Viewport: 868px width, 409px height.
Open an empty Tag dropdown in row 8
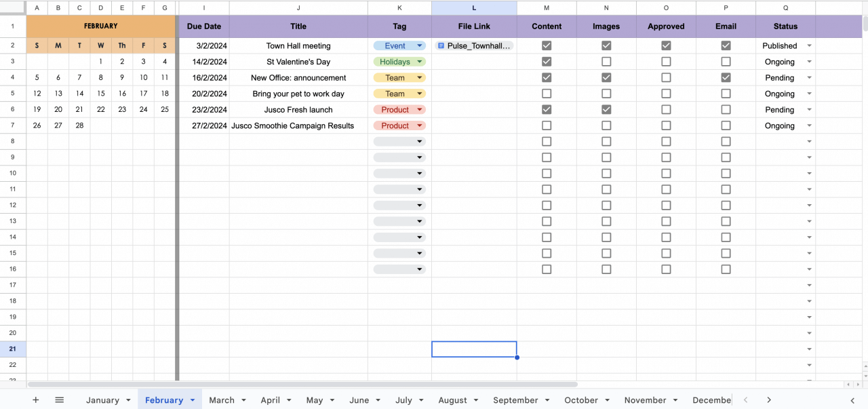pyautogui.click(x=419, y=141)
